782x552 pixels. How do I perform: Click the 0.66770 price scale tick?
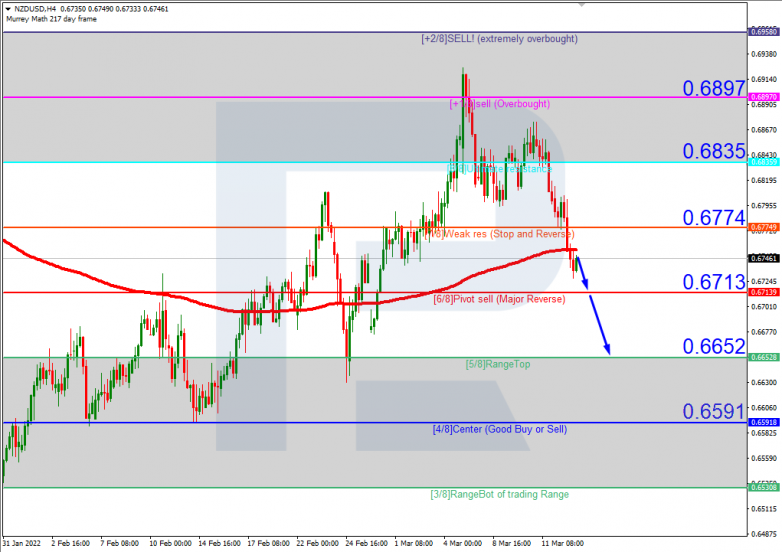(x=764, y=332)
